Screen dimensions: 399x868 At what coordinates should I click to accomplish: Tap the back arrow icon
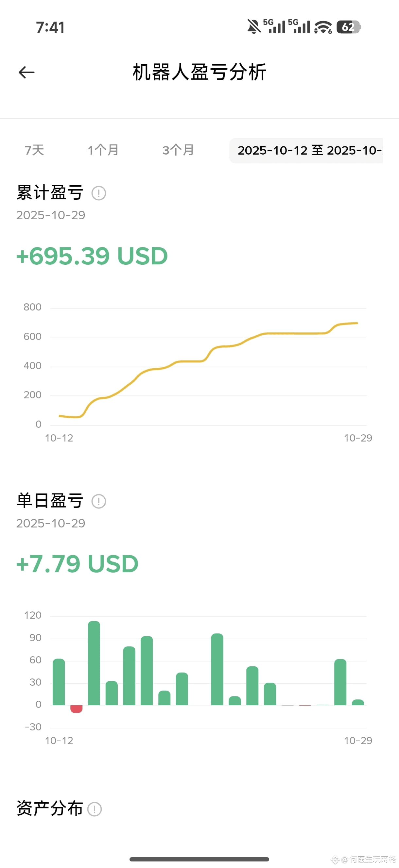coord(26,73)
